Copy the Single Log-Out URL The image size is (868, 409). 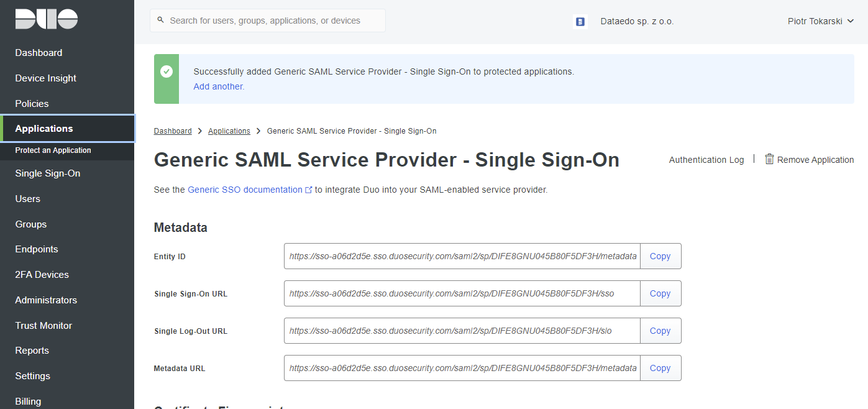coord(660,331)
